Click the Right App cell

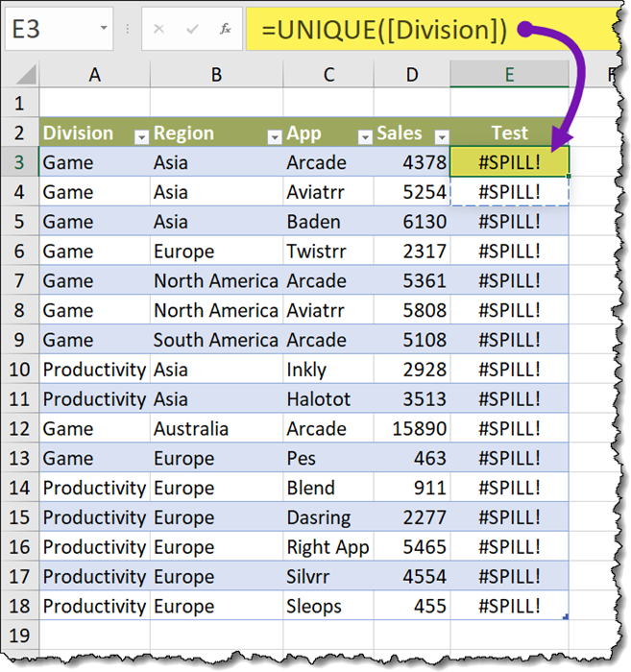point(328,547)
